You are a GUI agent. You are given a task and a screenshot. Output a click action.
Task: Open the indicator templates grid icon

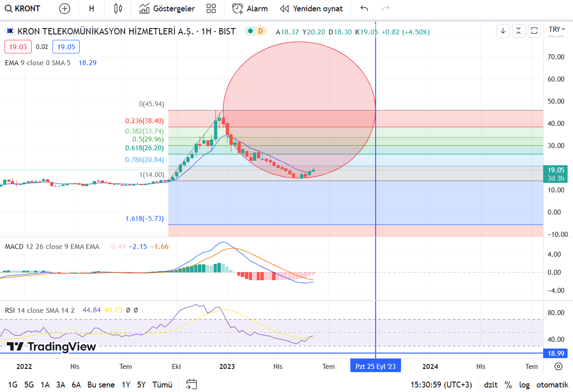211,9
